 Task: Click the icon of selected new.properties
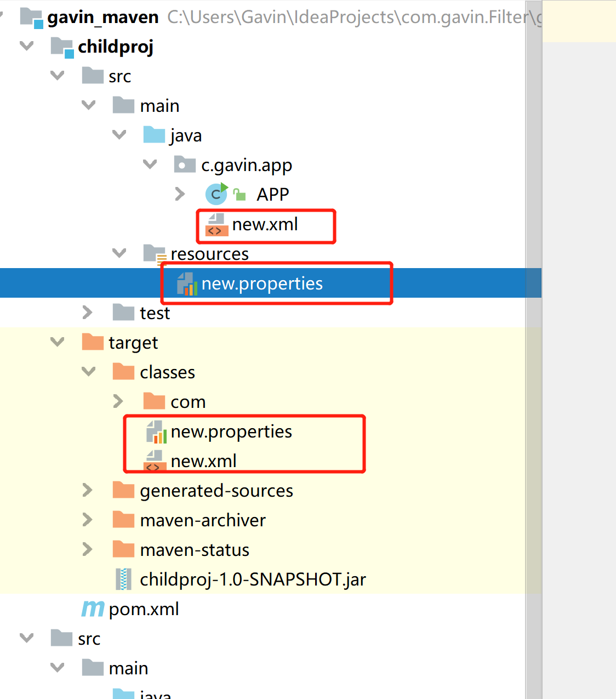(187, 284)
